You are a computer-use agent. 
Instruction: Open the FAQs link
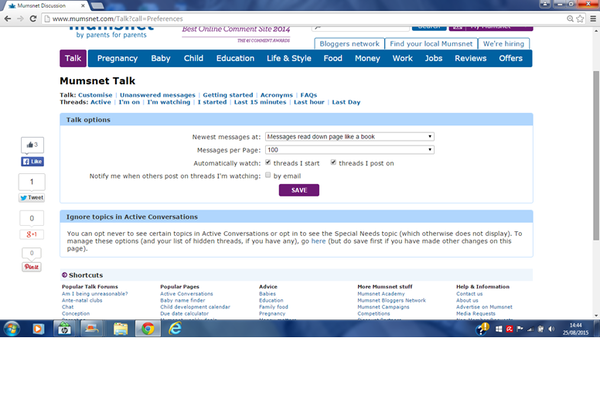point(309,95)
